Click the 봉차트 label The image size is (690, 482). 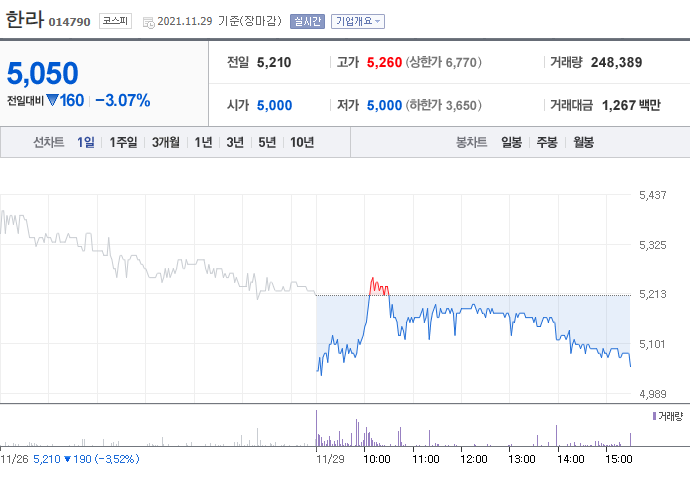(x=471, y=142)
